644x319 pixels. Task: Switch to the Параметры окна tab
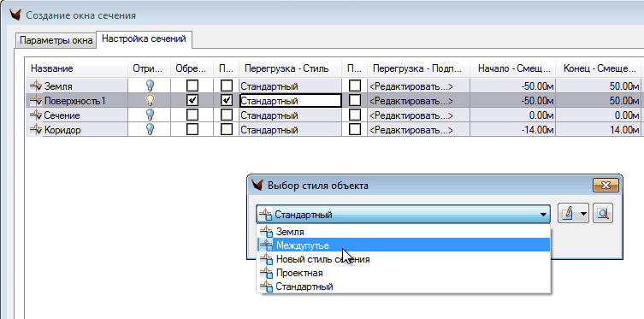[x=56, y=41]
